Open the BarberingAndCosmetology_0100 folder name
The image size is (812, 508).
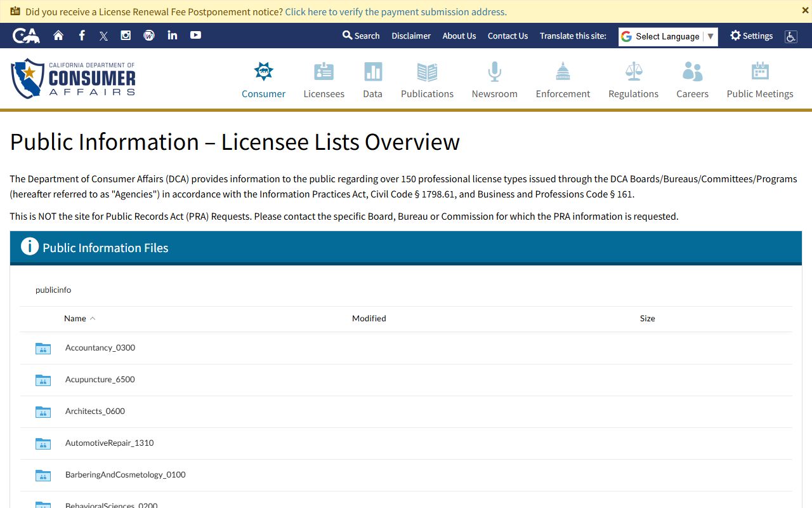(126, 474)
